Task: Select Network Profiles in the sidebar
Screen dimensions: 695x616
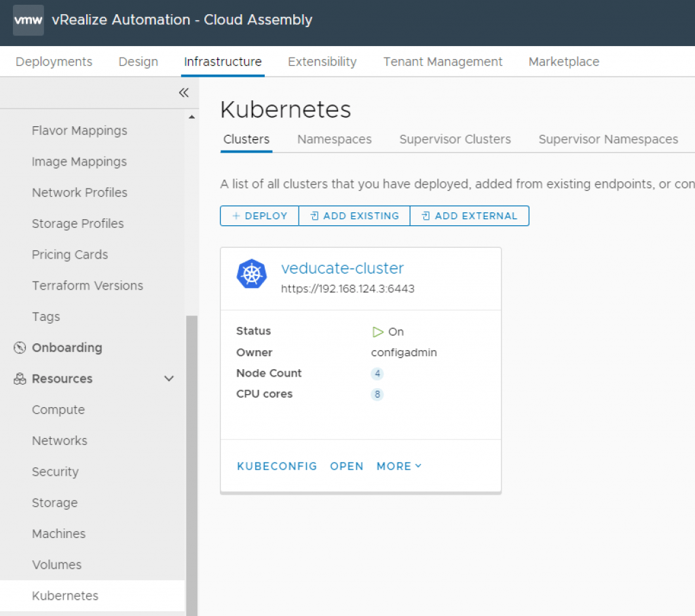Action: coord(79,193)
